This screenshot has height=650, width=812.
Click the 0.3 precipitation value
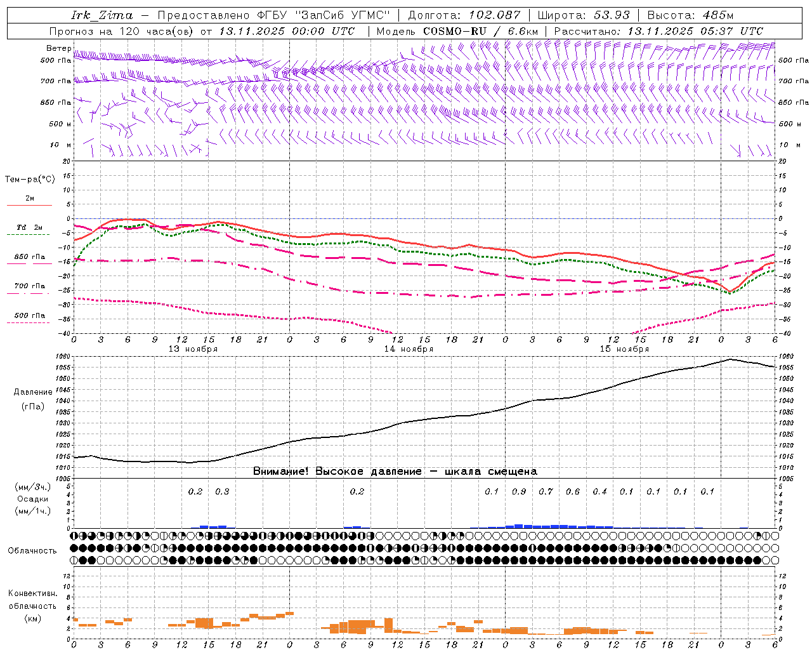click(222, 491)
